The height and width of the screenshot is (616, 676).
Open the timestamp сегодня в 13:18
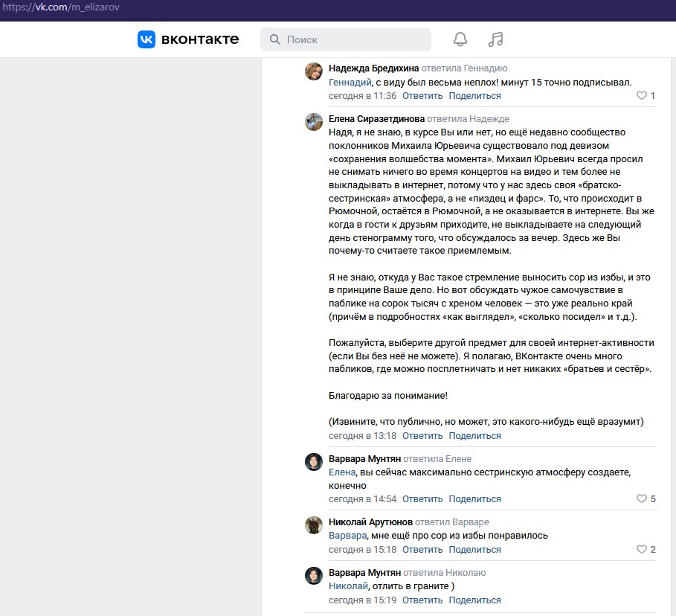362,436
